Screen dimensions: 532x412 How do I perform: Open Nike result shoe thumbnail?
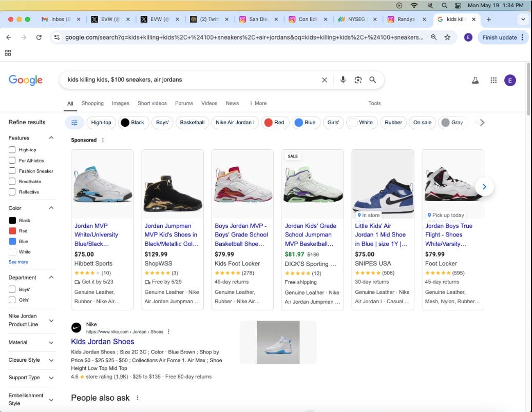click(278, 342)
